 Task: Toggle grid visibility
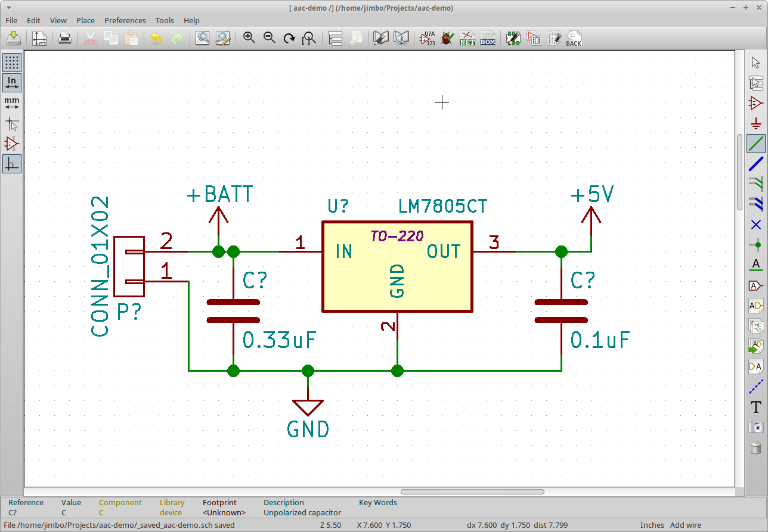pyautogui.click(x=12, y=62)
